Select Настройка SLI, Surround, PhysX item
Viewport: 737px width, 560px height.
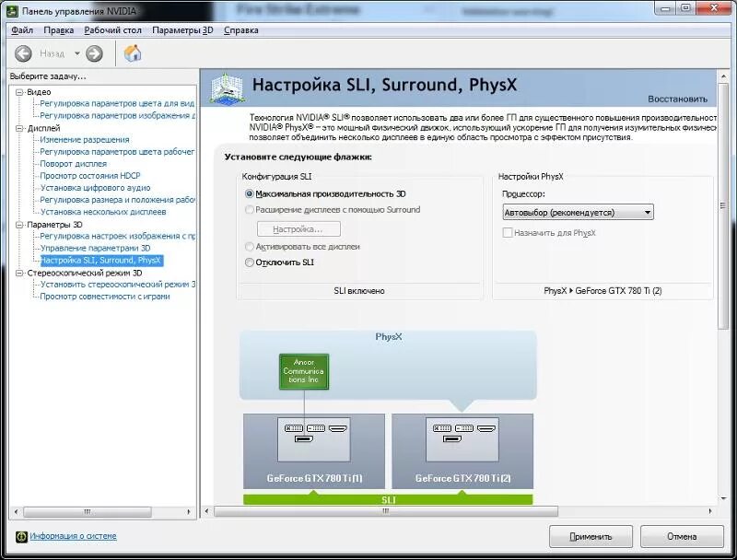tap(101, 261)
